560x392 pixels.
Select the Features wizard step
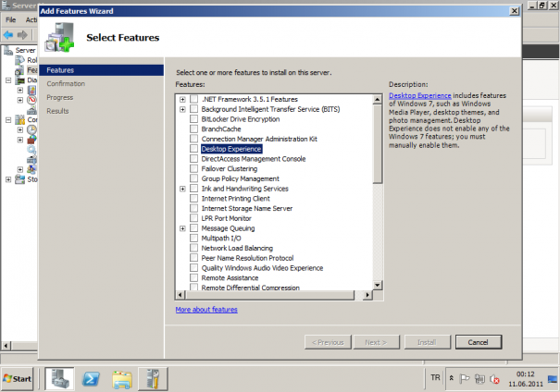click(x=102, y=70)
